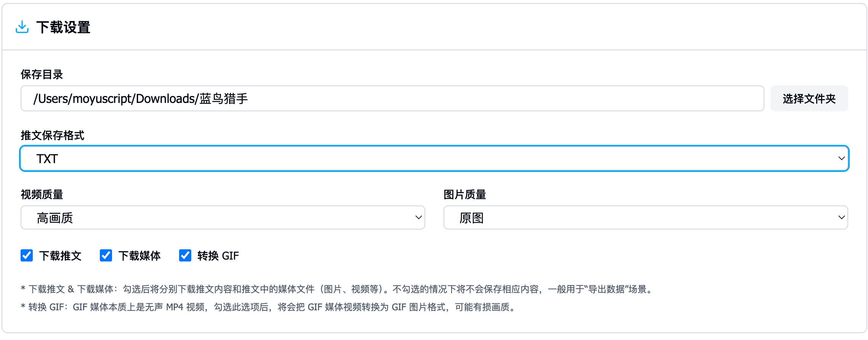Viewport: 868px width, 340px height.
Task: Click the 保存目录 field label
Action: coord(42,75)
